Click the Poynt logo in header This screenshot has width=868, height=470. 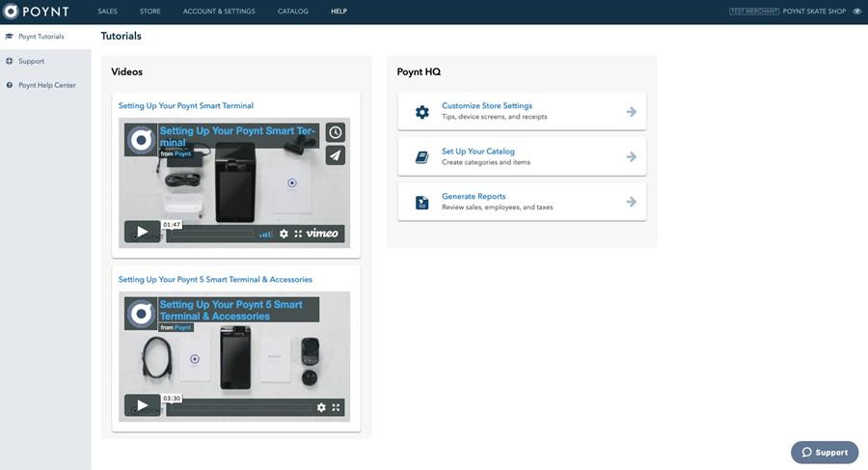click(37, 11)
